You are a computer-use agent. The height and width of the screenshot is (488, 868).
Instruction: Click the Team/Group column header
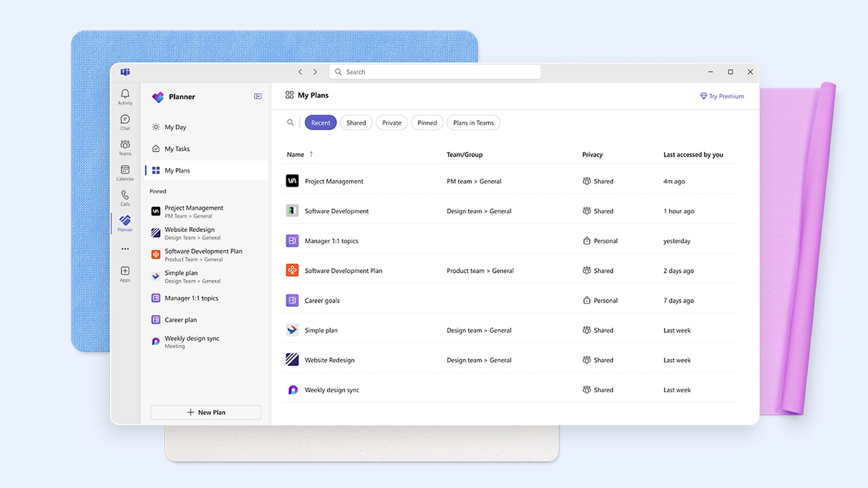pyautogui.click(x=465, y=155)
